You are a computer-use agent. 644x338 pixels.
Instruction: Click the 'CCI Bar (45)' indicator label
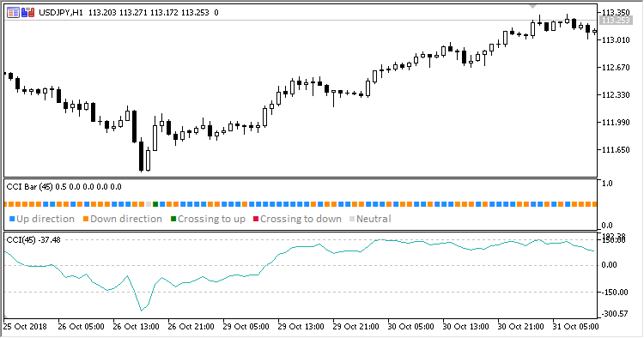29,187
